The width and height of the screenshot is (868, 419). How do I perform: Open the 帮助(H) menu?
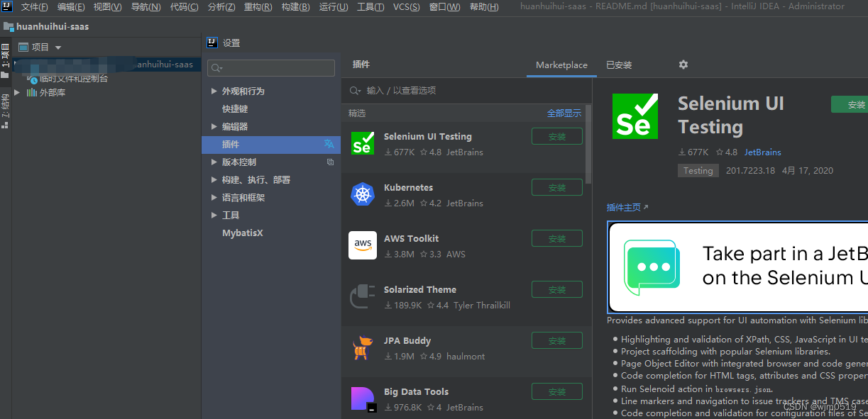(x=484, y=7)
